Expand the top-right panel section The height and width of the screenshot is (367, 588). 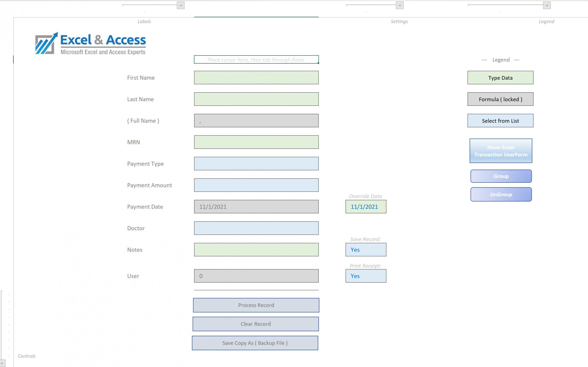547,5
